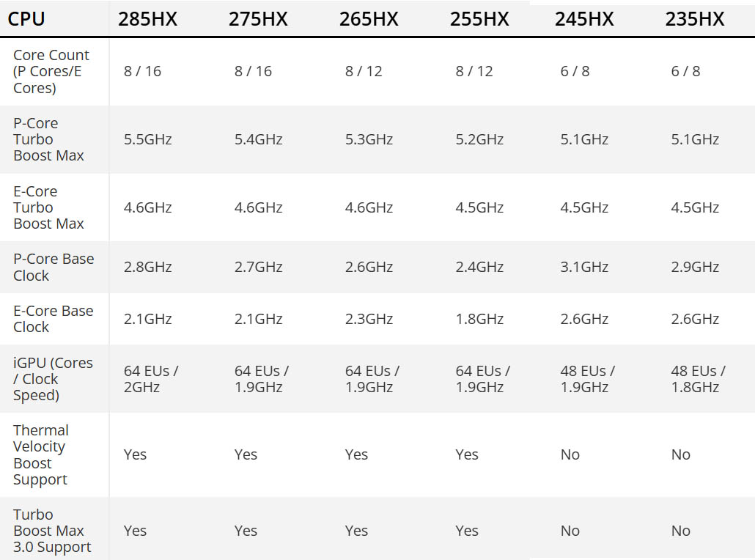
Task: Click the 5.5GHz cell for 285HX
Action: click(x=148, y=139)
